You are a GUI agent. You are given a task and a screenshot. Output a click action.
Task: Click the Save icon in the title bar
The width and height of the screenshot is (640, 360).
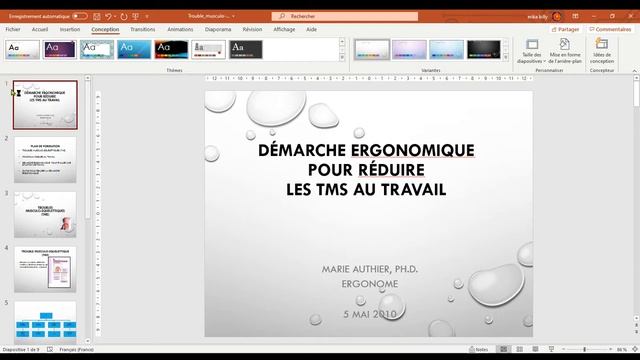point(97,16)
